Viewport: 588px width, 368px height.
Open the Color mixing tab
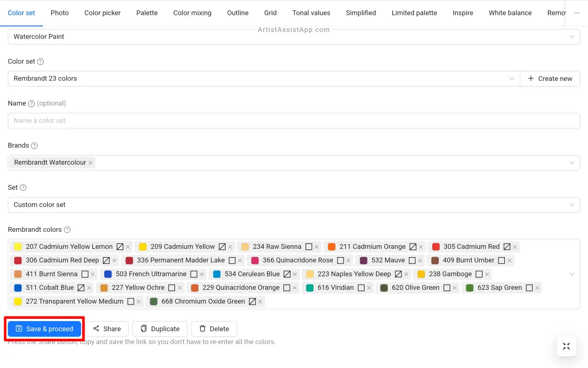point(192,13)
